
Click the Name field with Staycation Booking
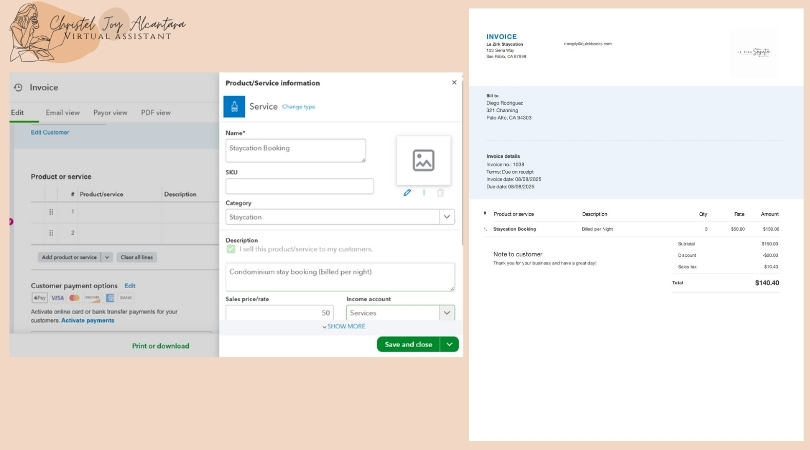click(x=295, y=150)
